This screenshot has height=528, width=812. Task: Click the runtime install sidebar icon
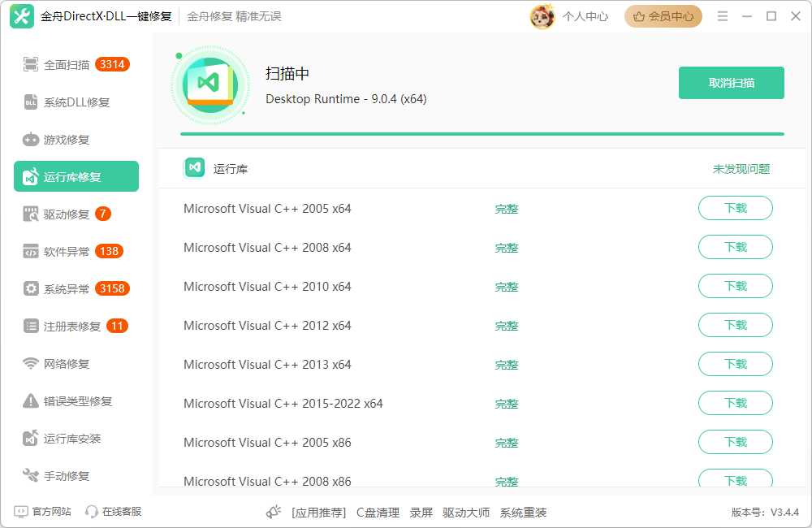pyautogui.click(x=31, y=438)
